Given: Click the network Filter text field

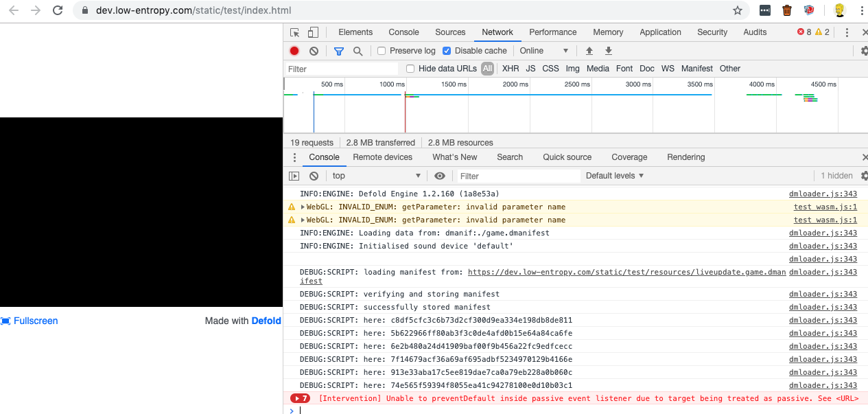Looking at the screenshot, I should click(x=342, y=69).
